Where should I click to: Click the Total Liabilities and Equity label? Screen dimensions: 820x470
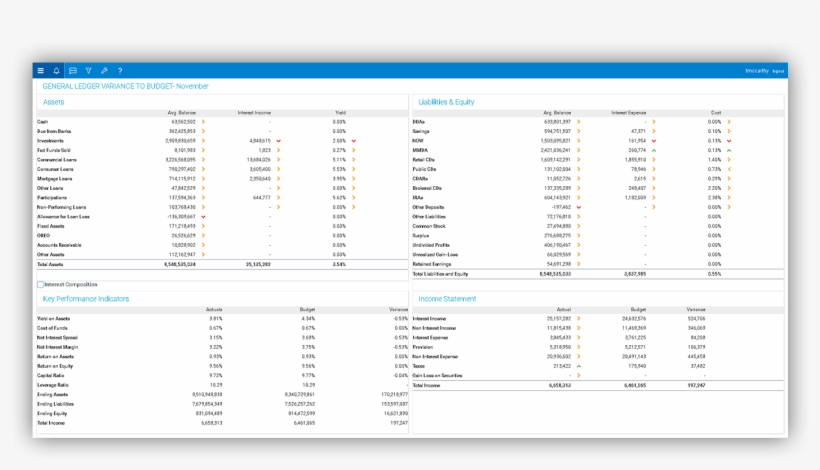click(x=440, y=274)
